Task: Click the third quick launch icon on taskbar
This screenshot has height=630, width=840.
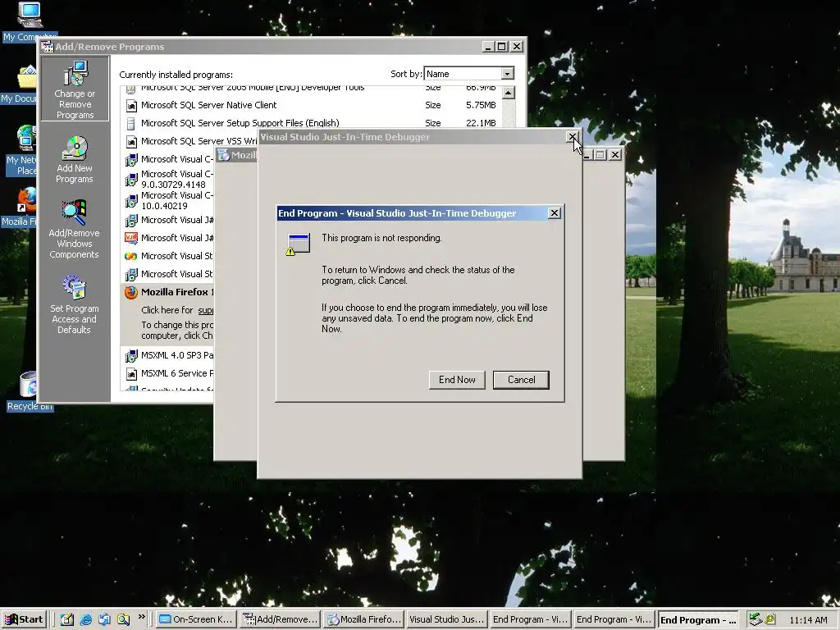Action: 104,619
